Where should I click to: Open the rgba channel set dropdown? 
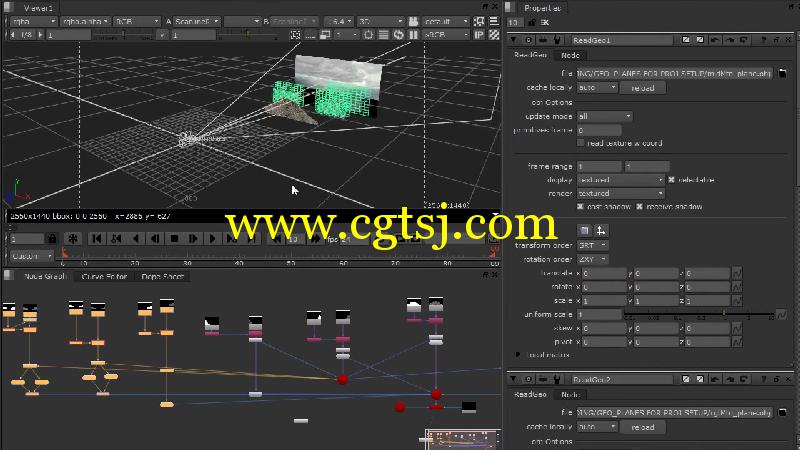(x=34, y=21)
